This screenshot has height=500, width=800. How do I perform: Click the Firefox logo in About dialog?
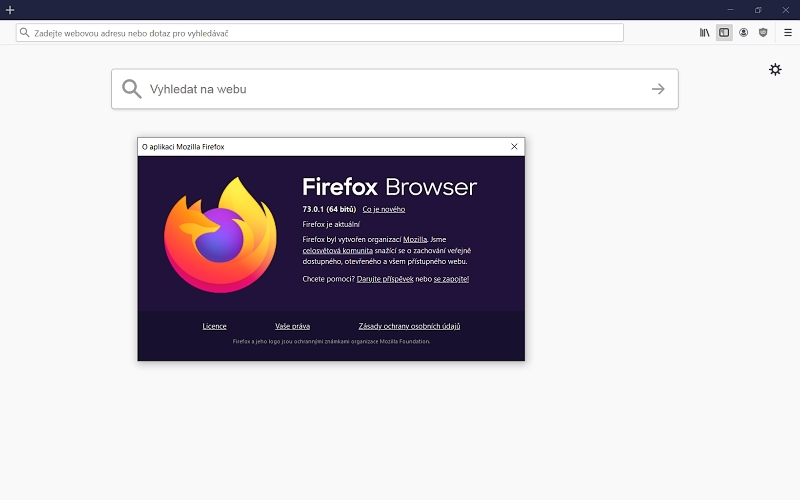coord(220,235)
